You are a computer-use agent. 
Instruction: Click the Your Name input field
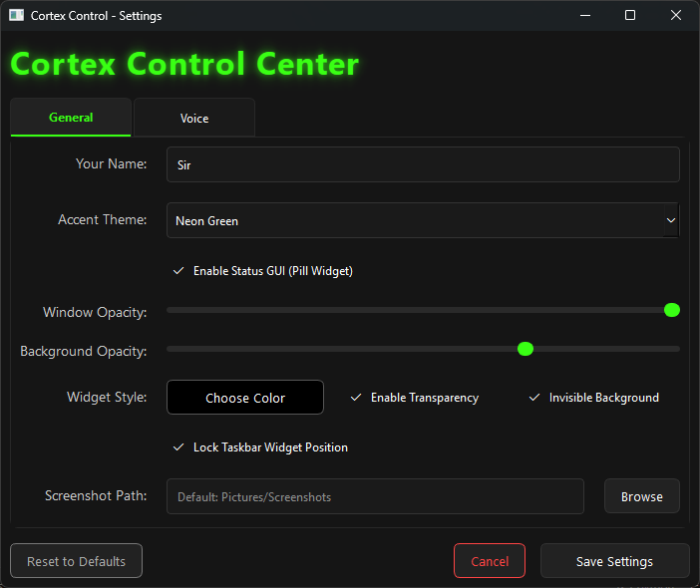(423, 164)
